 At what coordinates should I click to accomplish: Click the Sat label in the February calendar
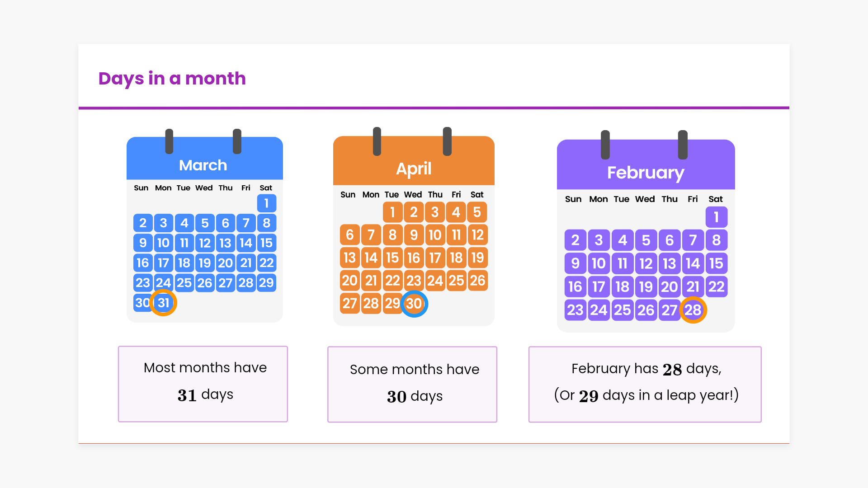715,199
